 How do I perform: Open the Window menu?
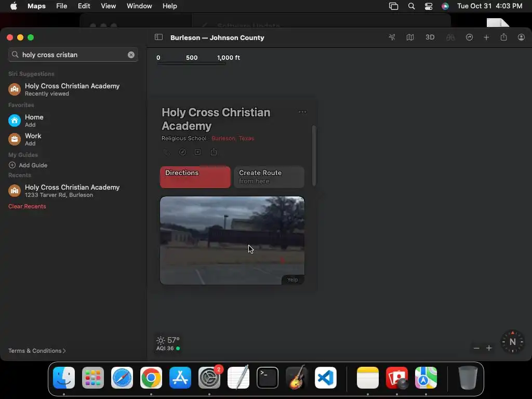(139, 6)
